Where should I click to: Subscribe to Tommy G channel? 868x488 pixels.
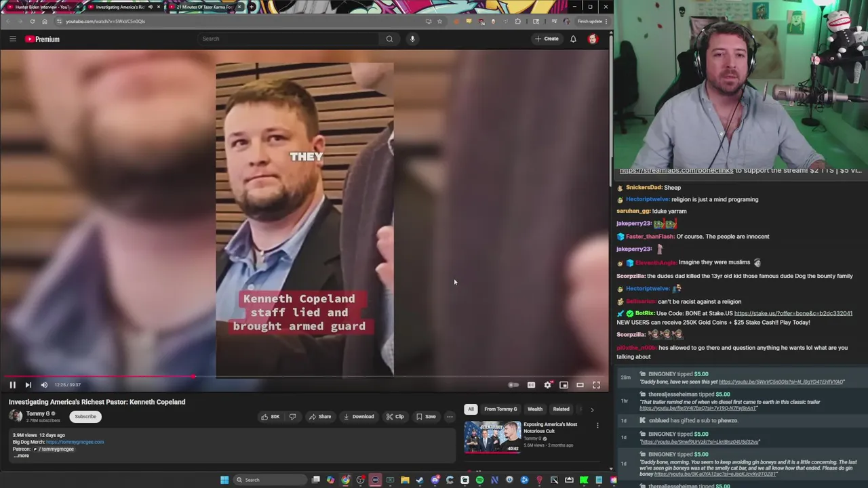(x=85, y=417)
